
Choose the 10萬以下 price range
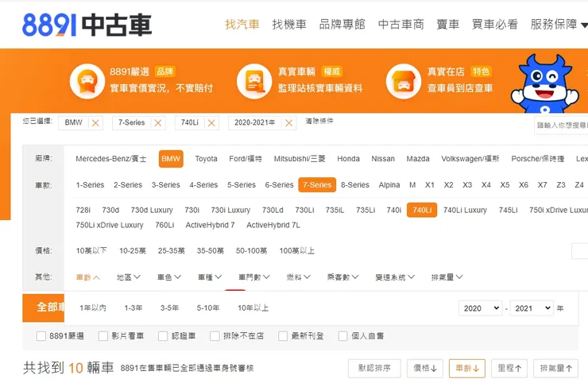(x=91, y=250)
